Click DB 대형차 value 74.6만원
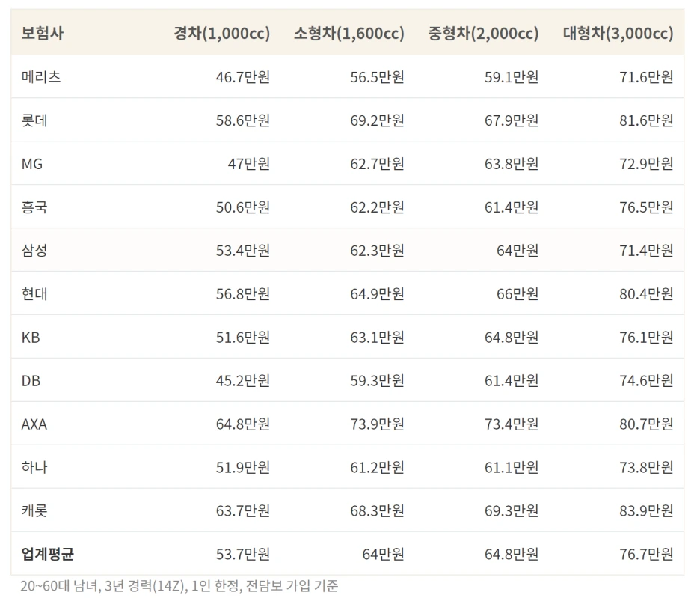700x598 pixels. [646, 380]
